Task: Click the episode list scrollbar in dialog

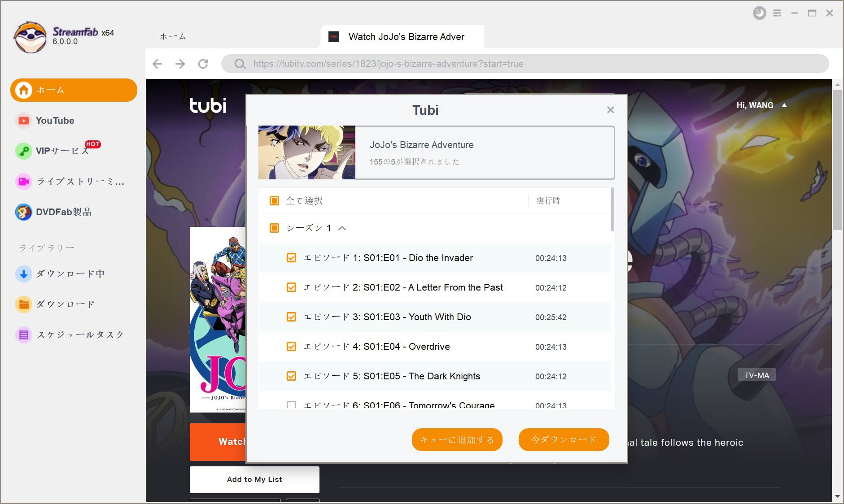Action: pos(612,210)
